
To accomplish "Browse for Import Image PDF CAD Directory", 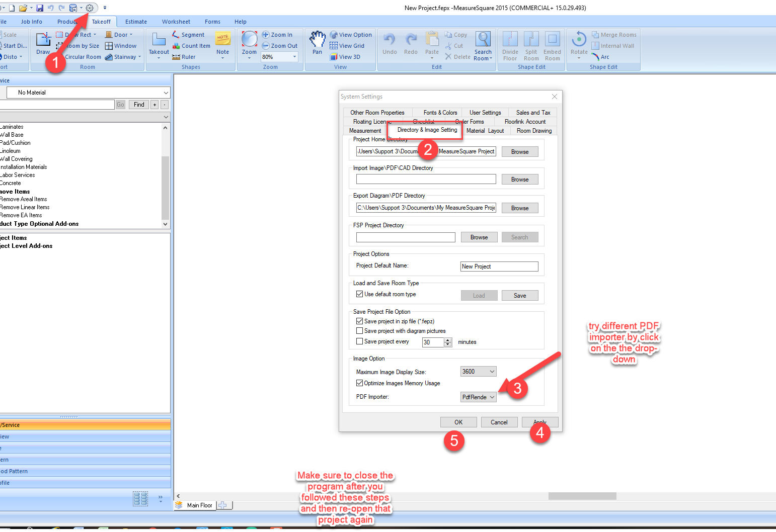I will [x=520, y=180].
